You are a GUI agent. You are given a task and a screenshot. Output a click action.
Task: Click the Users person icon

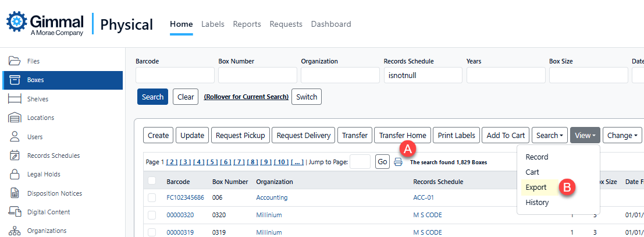point(15,137)
